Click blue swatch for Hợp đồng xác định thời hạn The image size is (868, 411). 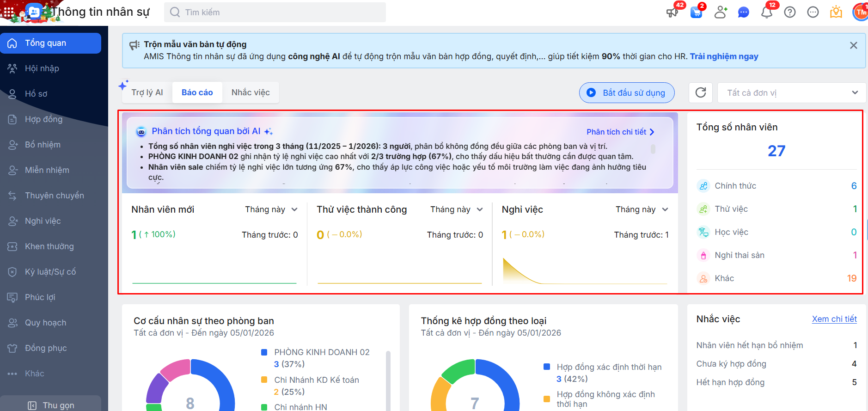547,367
